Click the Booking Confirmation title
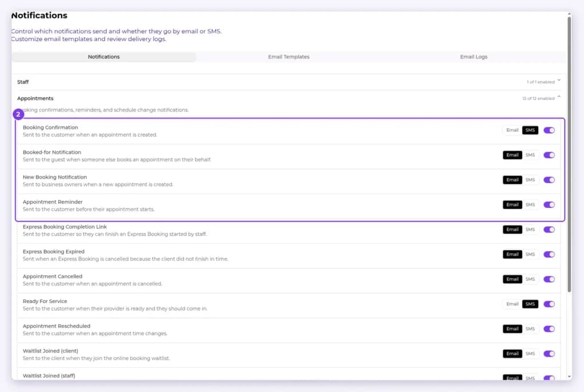The height and width of the screenshot is (392, 584). [50, 127]
